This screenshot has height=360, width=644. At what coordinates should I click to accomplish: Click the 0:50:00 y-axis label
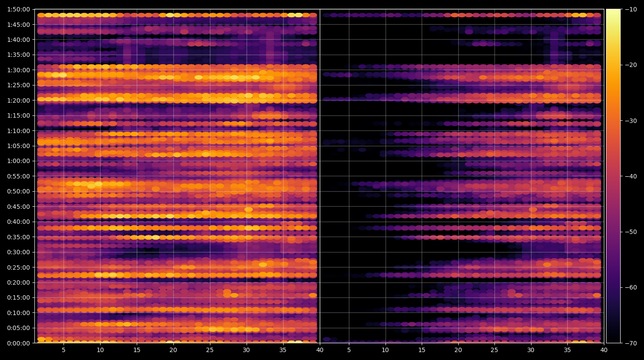click(x=19, y=191)
